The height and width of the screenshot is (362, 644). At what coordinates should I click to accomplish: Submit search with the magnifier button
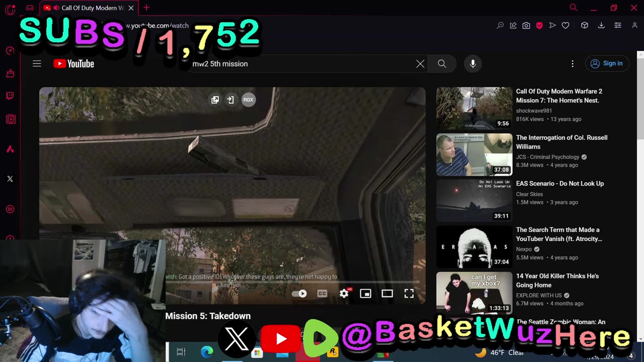click(442, 64)
